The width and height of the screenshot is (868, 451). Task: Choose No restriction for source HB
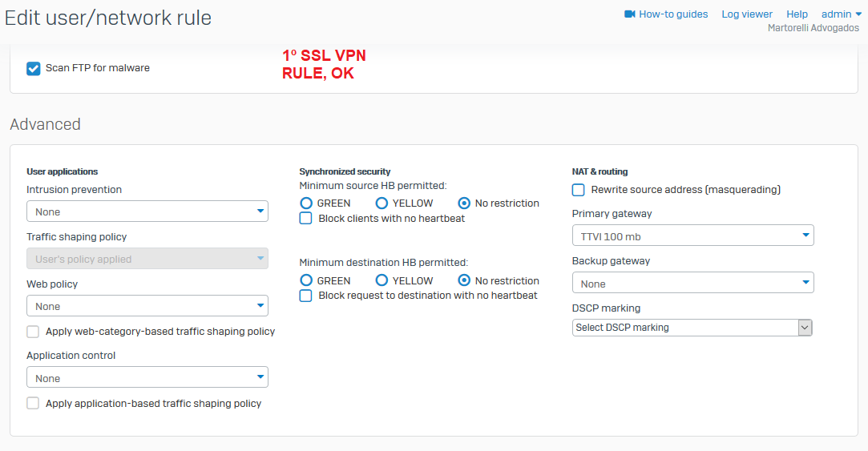464,203
